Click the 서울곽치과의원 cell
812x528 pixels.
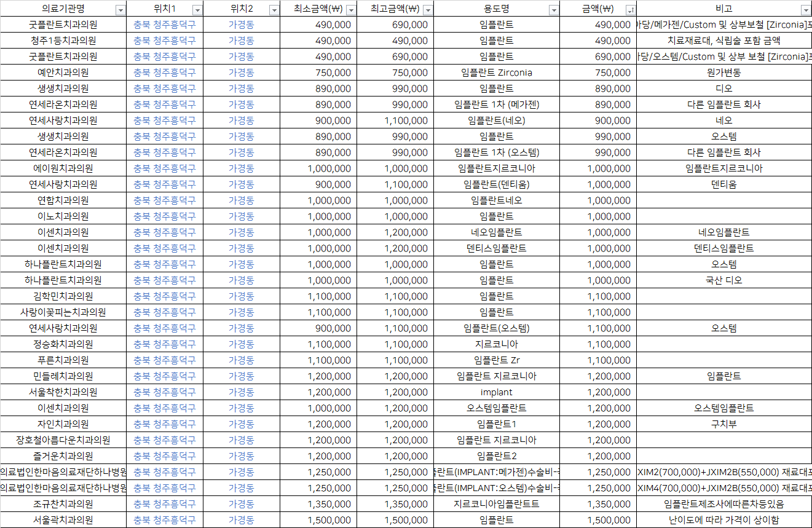pos(63,520)
